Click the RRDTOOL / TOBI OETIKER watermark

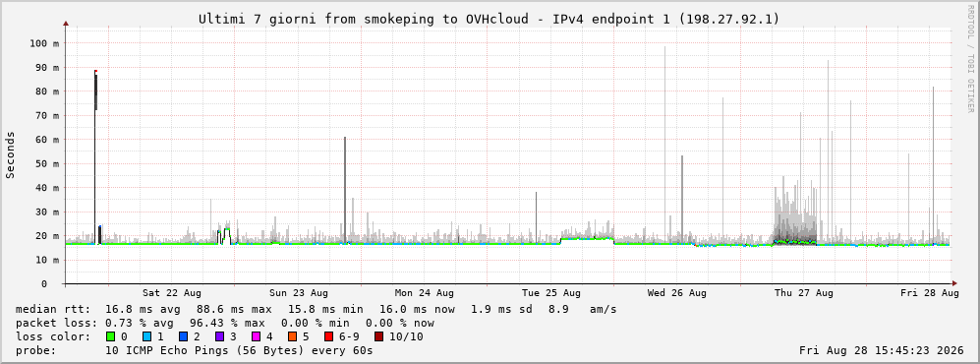[970, 59]
